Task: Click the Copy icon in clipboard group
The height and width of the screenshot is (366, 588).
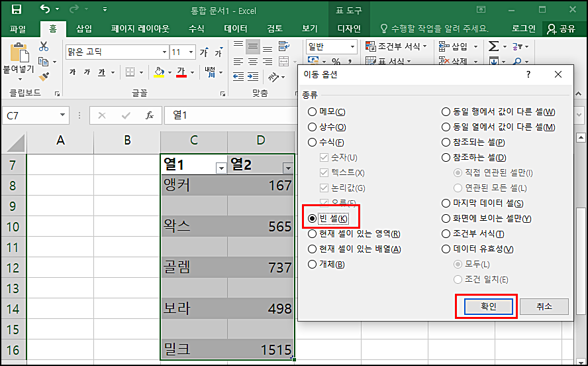Action: tap(44, 62)
